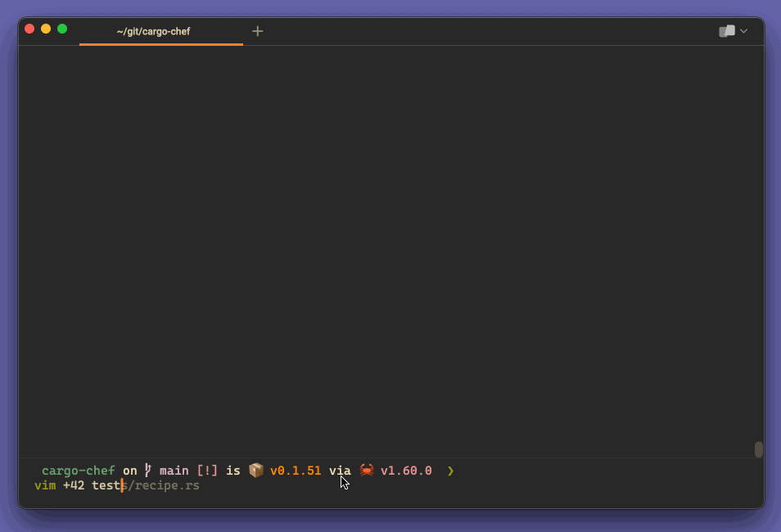Click the greyed autosuggestion s/recipe.rs
Image resolution: width=781 pixels, height=532 pixels.
pos(162,485)
